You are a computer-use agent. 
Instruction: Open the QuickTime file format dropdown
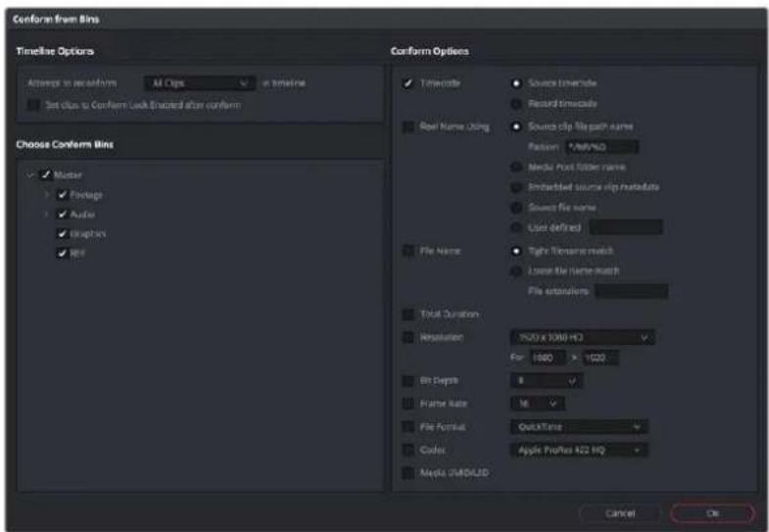tap(579, 426)
